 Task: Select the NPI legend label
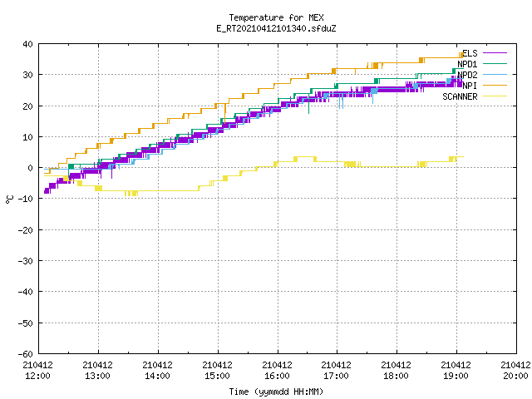(x=470, y=86)
